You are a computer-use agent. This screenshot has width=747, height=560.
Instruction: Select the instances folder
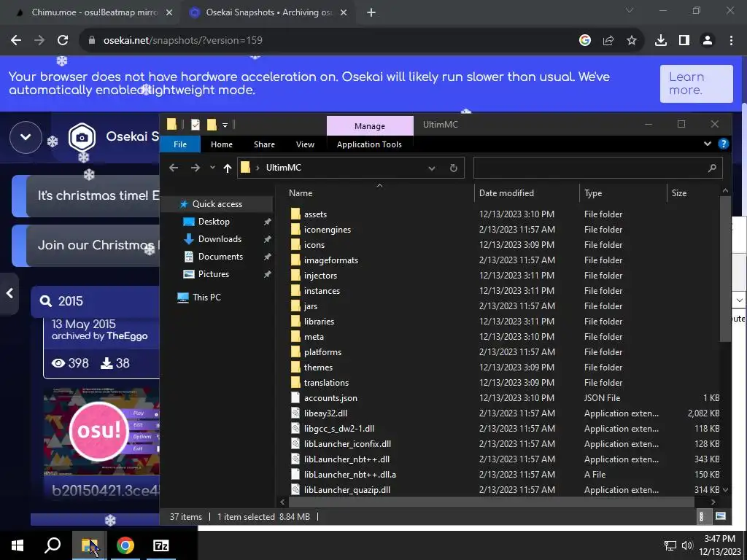click(x=322, y=290)
